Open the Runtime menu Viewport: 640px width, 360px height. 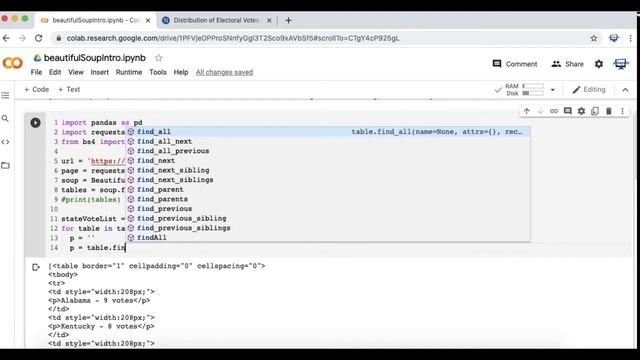[x=129, y=72]
